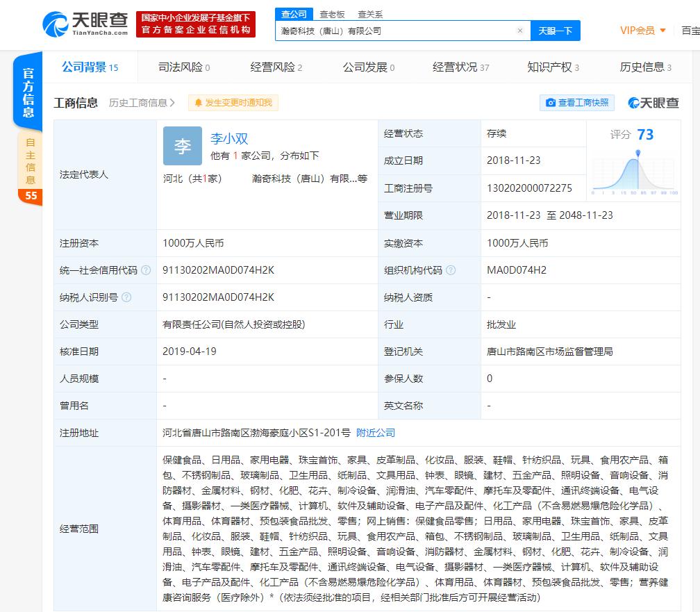
Task: Click the 批发业 industry value
Action: coord(501,325)
